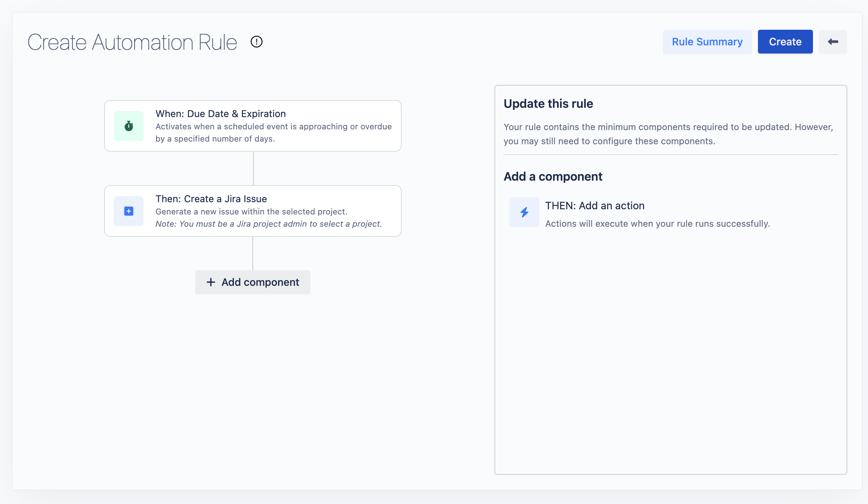Viewport: 868px width, 504px height.
Task: Click the info icon beside the page title
Action: (256, 42)
